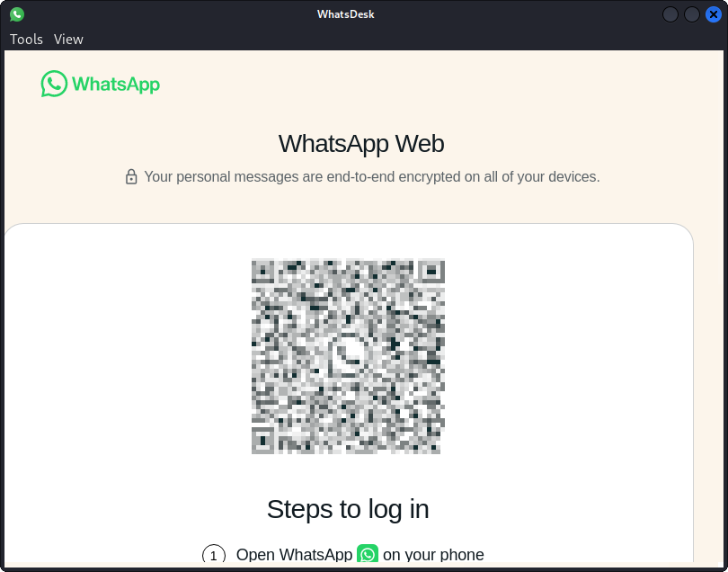Minimize the WhatsDesk window
The width and height of the screenshot is (728, 572).
pos(670,14)
